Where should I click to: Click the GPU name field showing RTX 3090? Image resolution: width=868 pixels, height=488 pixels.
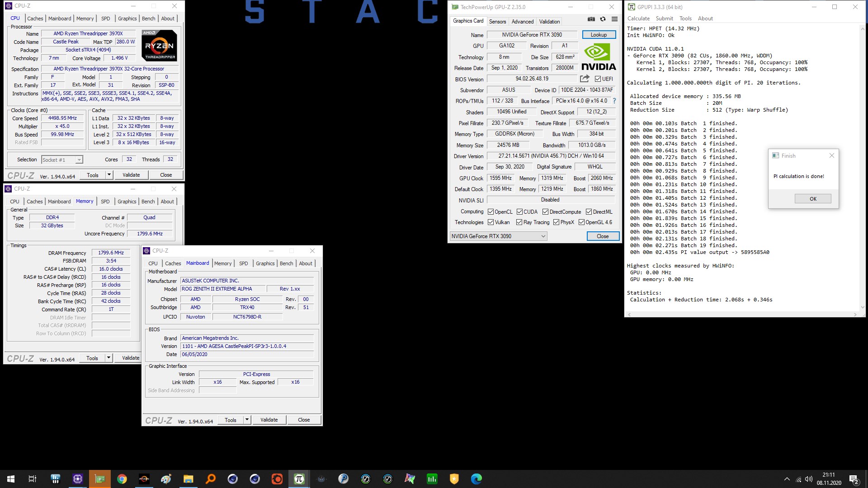click(532, 35)
